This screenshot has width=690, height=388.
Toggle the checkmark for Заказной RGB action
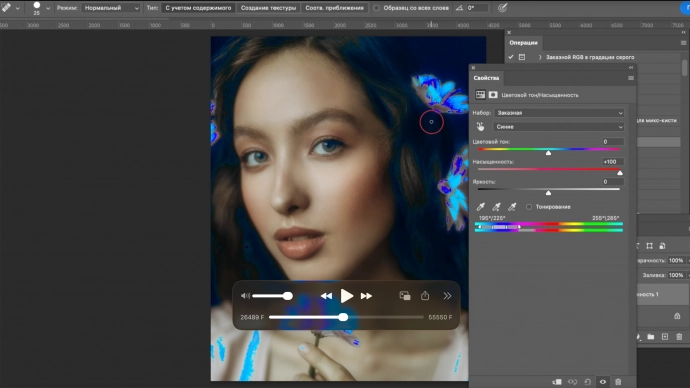[x=511, y=57]
